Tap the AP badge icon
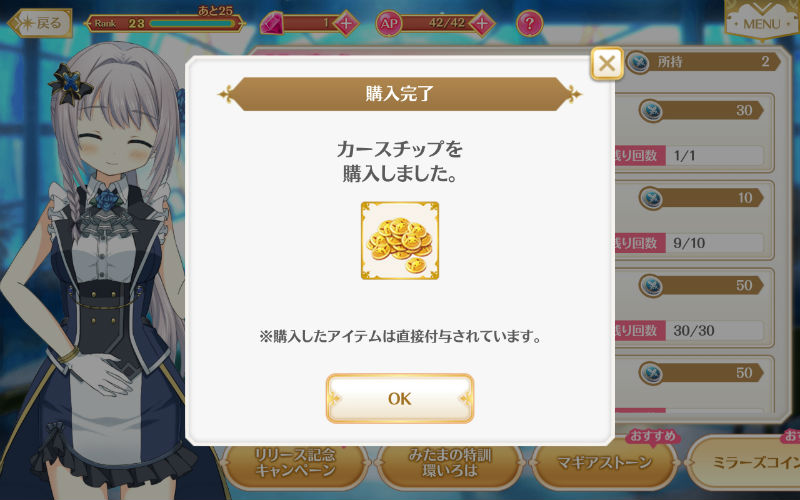The height and width of the screenshot is (500, 800). tap(389, 23)
